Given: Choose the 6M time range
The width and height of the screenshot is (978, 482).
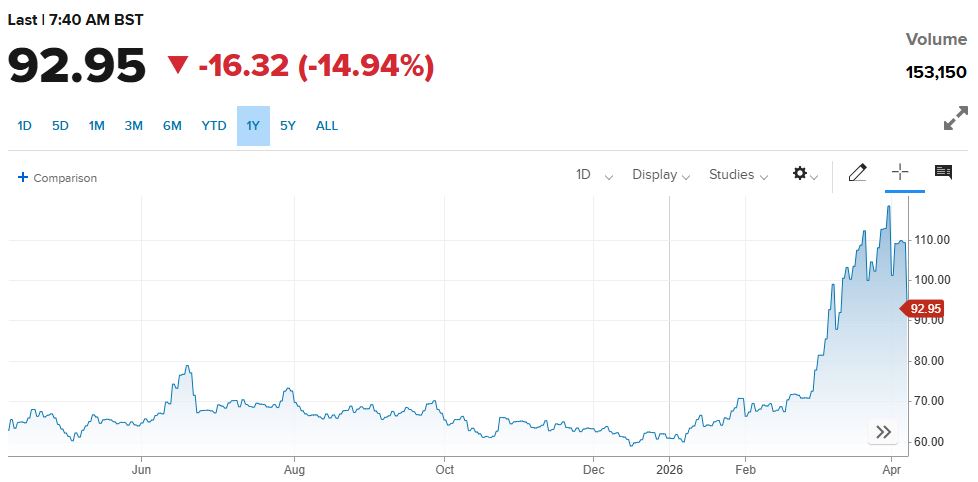Looking at the screenshot, I should [x=172, y=126].
